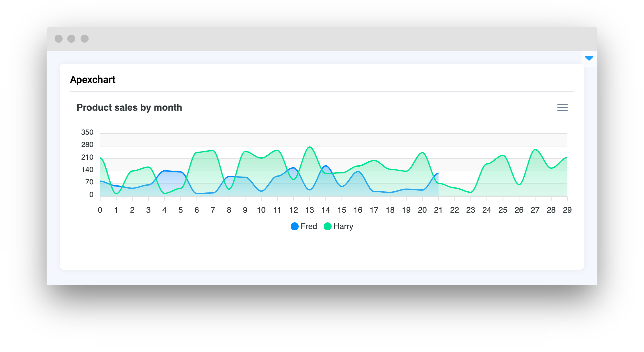The width and height of the screenshot is (644, 352).
Task: Click Harry's green peak at month 13
Action: (310, 147)
